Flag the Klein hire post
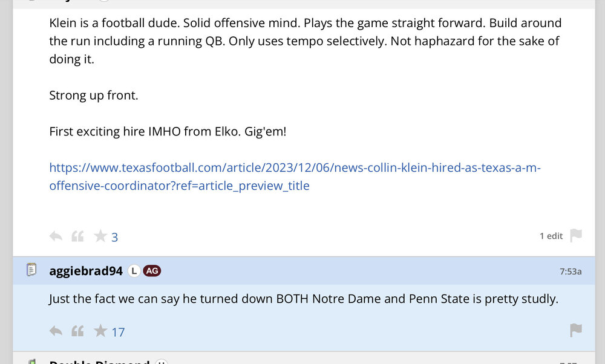The height and width of the screenshot is (364, 605). tap(576, 235)
